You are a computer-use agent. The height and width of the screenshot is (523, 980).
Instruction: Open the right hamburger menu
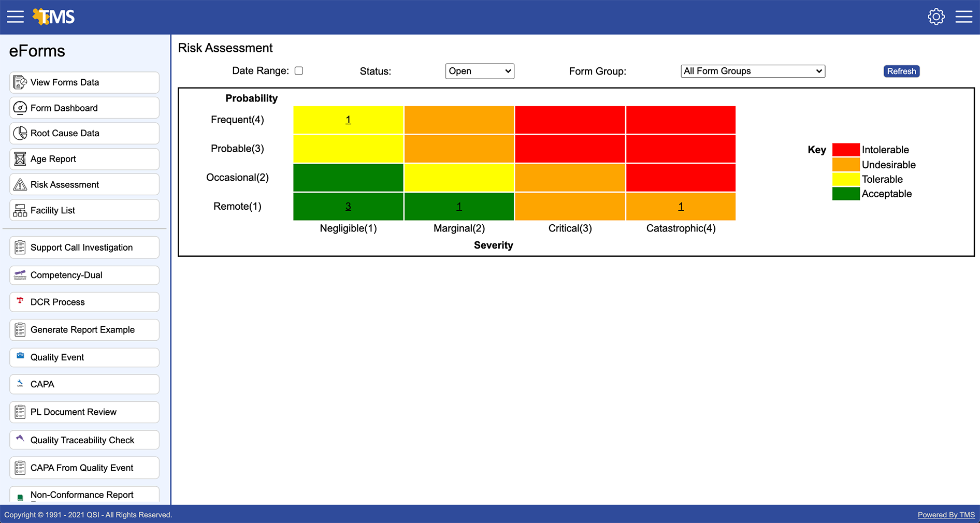[x=964, y=16]
